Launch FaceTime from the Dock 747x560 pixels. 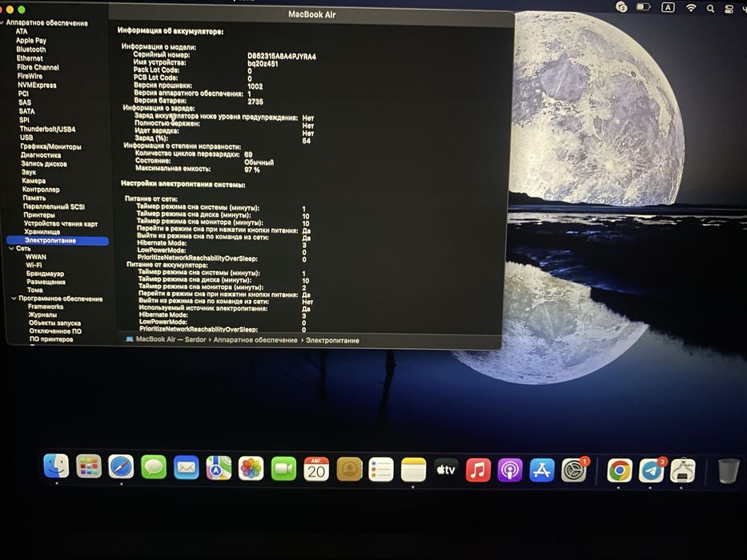pyautogui.click(x=283, y=469)
